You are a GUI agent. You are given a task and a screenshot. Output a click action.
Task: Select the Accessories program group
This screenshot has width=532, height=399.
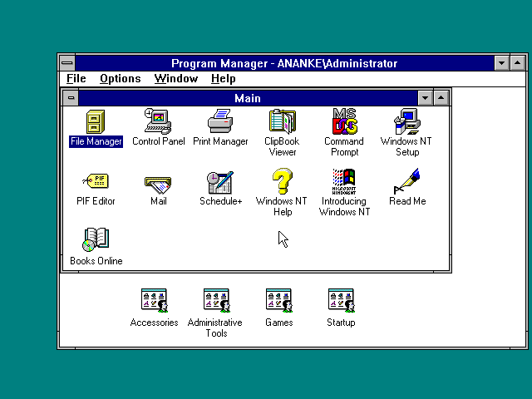154,301
